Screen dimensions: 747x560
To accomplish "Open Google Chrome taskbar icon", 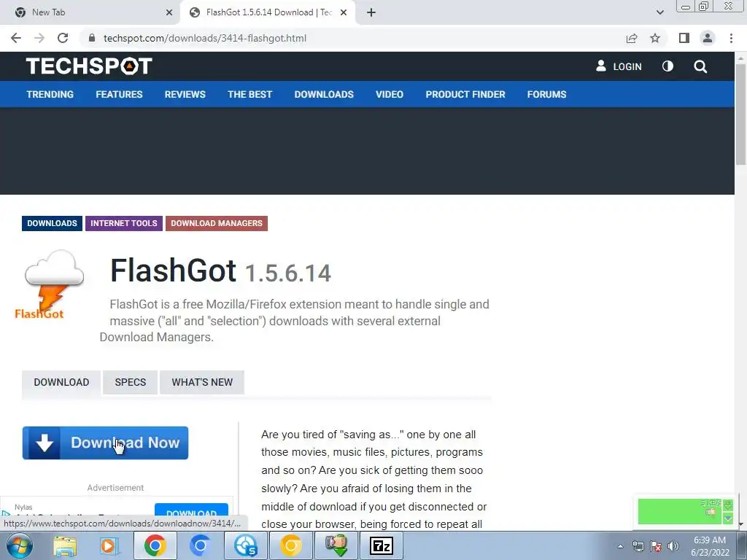I will 155,545.
